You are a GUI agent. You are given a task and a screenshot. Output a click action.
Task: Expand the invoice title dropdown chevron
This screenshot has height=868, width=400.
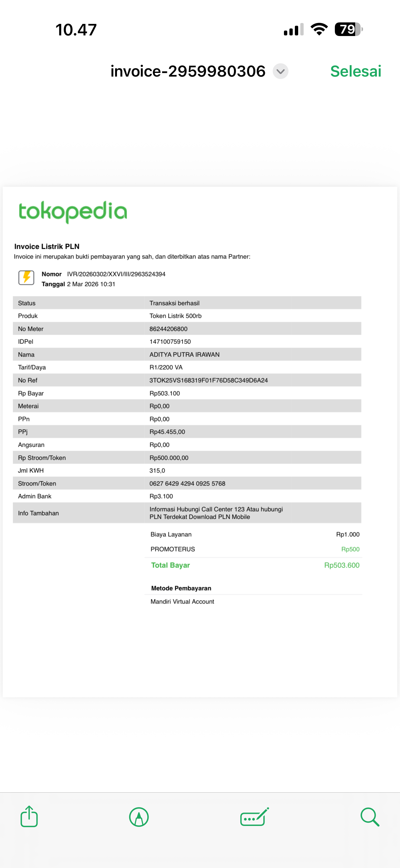tap(280, 71)
